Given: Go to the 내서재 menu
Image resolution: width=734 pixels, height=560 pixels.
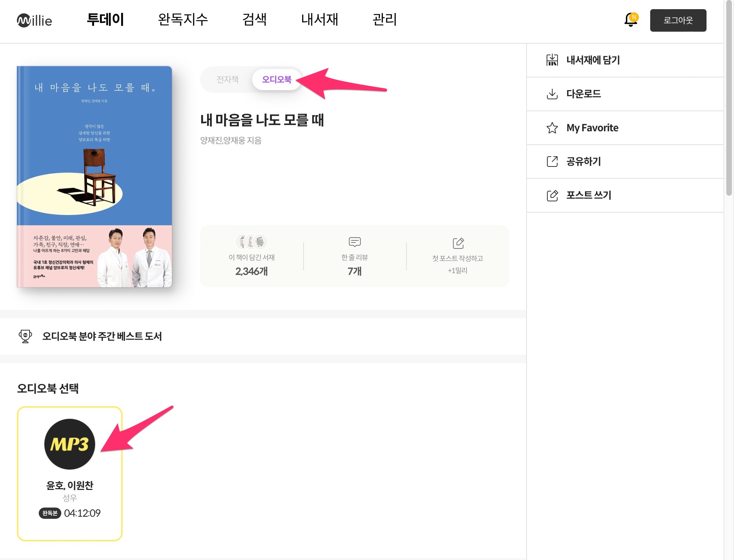Looking at the screenshot, I should [319, 20].
